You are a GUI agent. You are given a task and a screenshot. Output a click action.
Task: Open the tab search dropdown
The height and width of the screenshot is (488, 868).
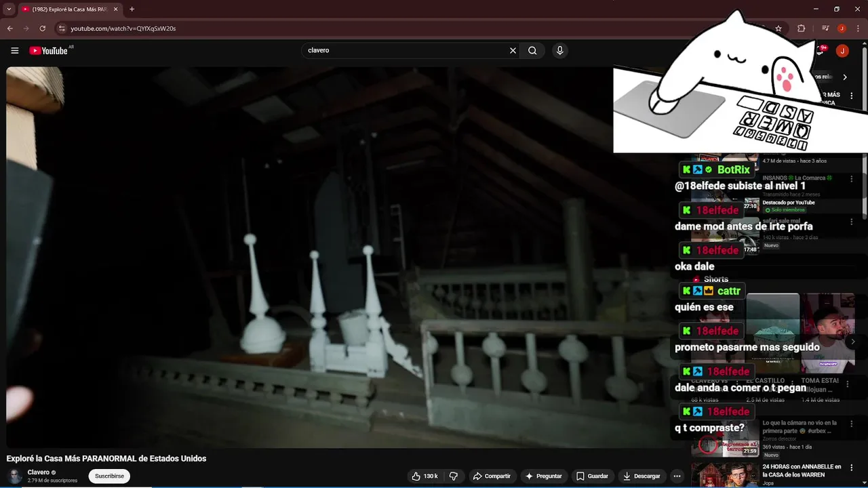pos(9,9)
